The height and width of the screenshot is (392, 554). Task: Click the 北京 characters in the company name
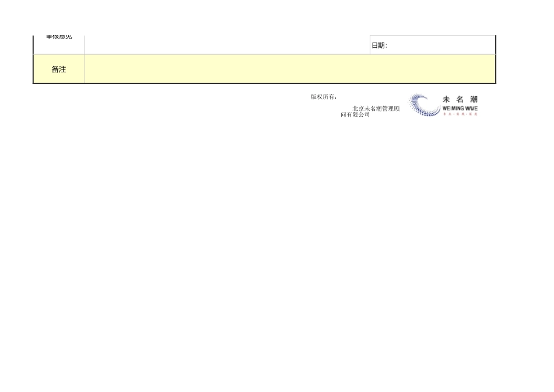(357, 108)
